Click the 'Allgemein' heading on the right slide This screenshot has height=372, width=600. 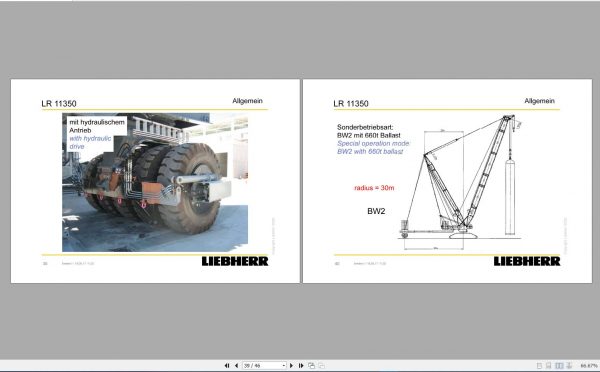coord(539,101)
